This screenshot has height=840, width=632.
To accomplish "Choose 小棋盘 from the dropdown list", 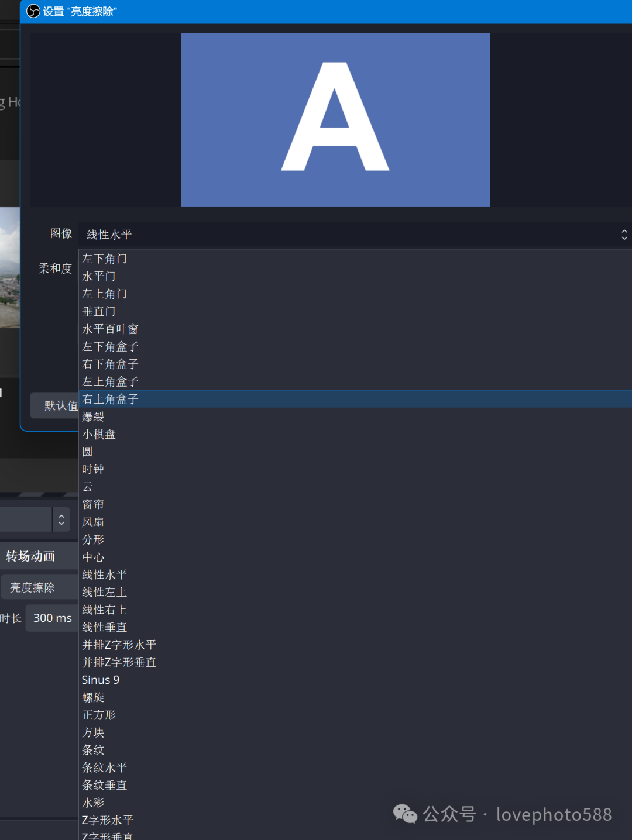I will click(99, 434).
